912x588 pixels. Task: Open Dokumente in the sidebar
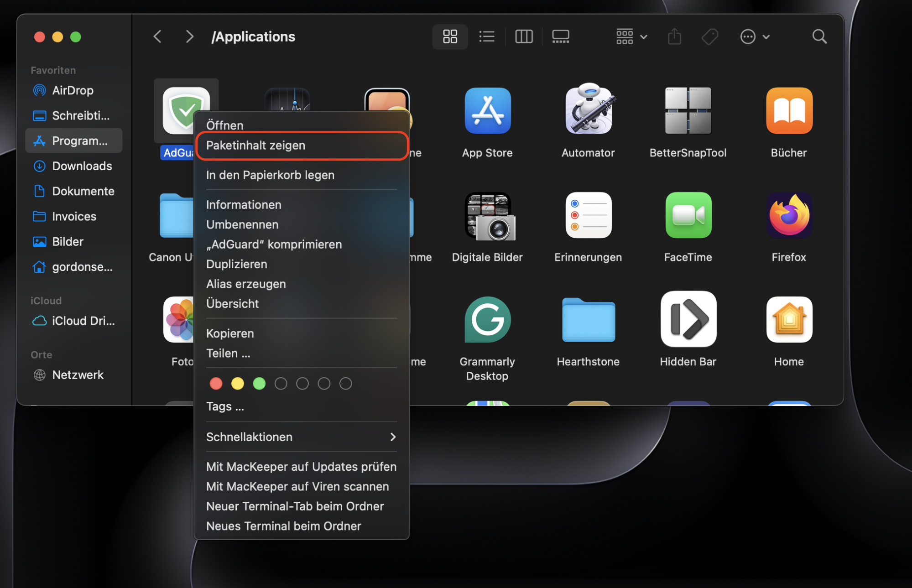click(x=73, y=191)
